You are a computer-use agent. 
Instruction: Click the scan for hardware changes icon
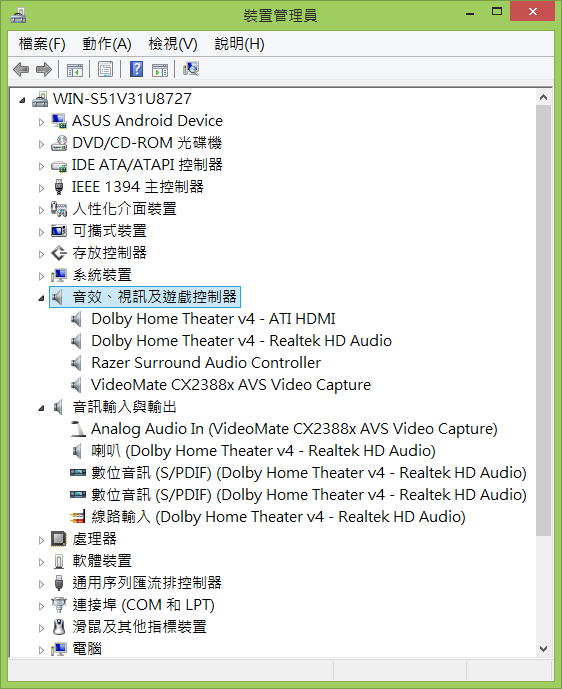coord(191,69)
